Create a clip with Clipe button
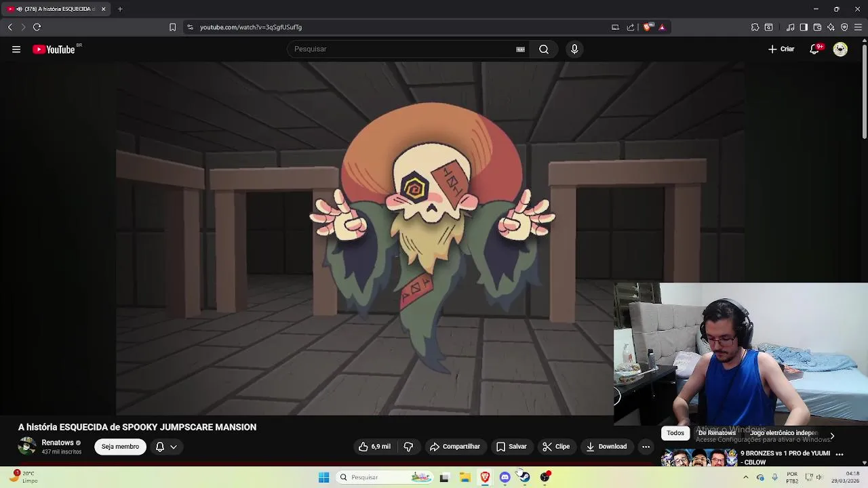 [x=556, y=447]
